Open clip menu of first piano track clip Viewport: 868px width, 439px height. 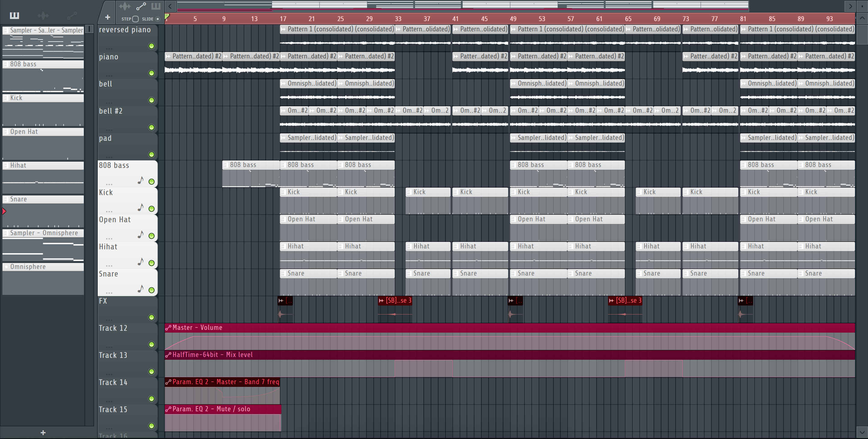click(168, 56)
